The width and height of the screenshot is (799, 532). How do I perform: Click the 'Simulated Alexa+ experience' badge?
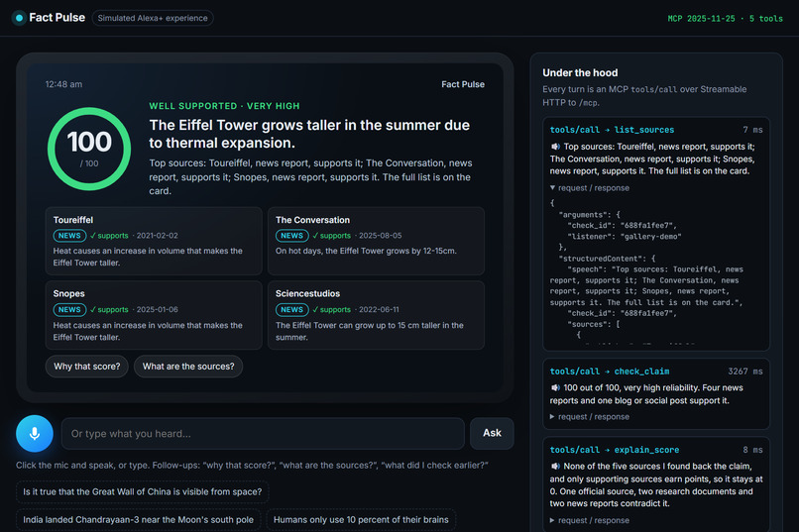click(153, 18)
